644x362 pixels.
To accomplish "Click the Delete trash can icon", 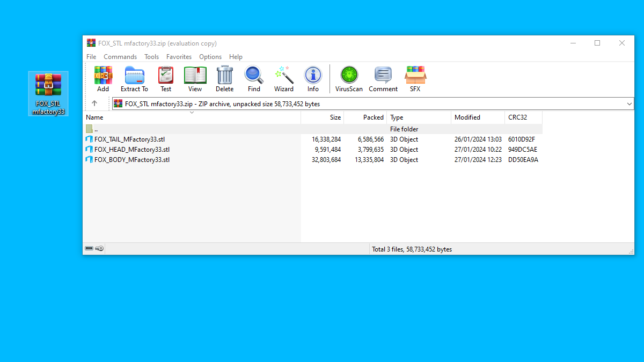I will point(224,79).
